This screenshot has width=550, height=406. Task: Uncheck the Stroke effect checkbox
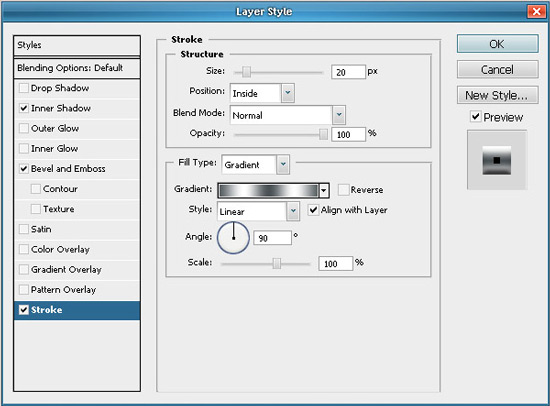24,310
